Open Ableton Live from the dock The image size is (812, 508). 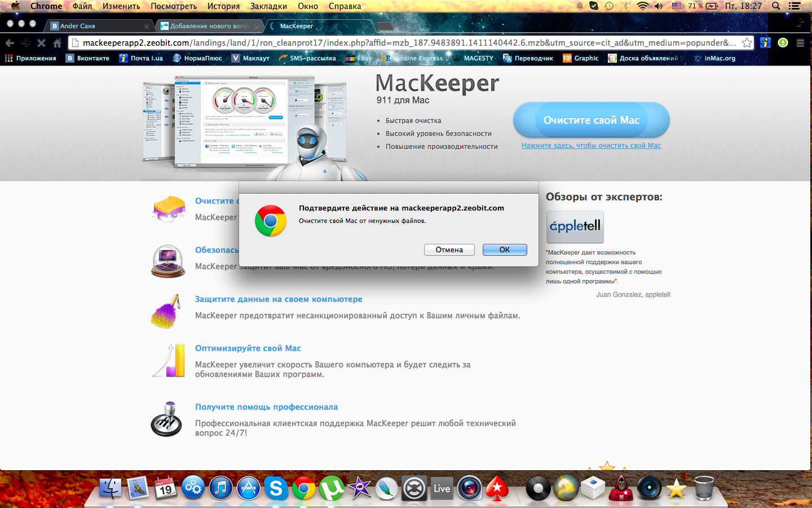[x=442, y=488]
